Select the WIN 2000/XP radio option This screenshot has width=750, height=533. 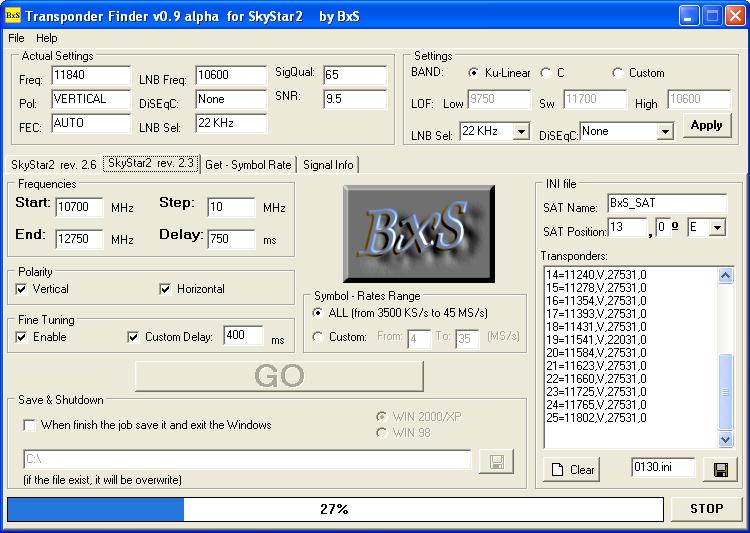381,417
